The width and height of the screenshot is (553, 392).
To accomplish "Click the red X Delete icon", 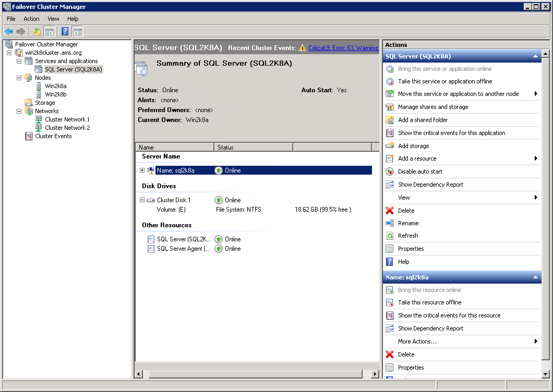I will point(390,210).
